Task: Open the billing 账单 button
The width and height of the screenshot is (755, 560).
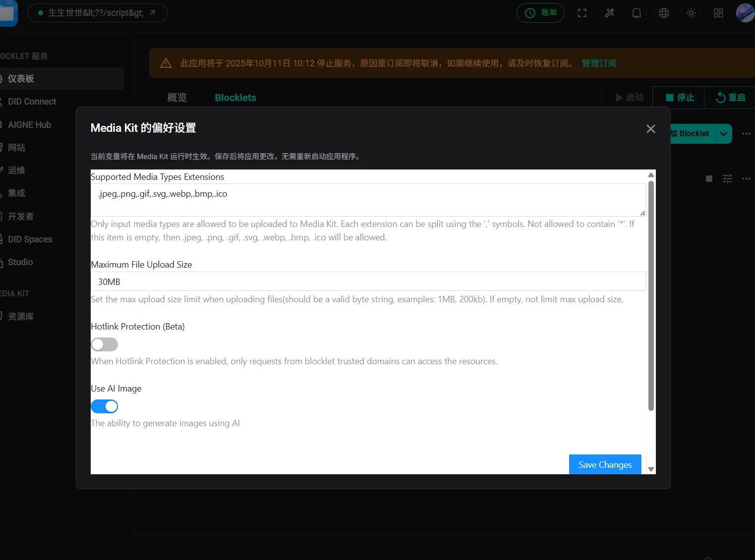Action: (541, 13)
